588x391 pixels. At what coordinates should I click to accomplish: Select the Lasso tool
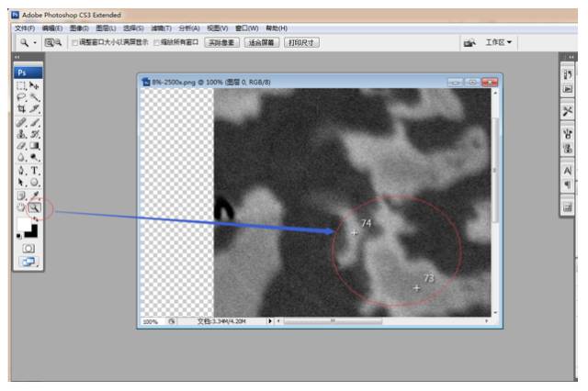(x=22, y=95)
